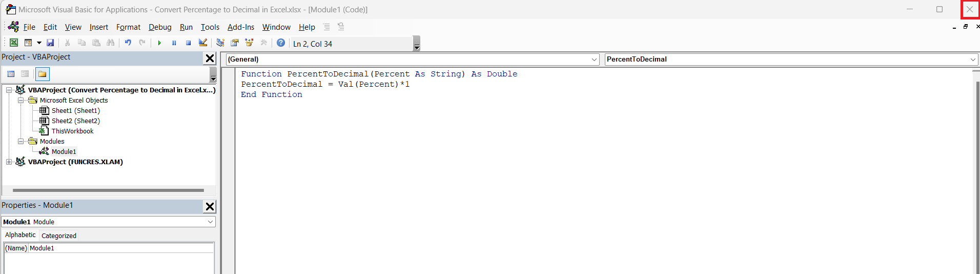Image resolution: width=980 pixels, height=274 pixels.
Task: Click code window vertical scrollbar
Action: (976, 177)
